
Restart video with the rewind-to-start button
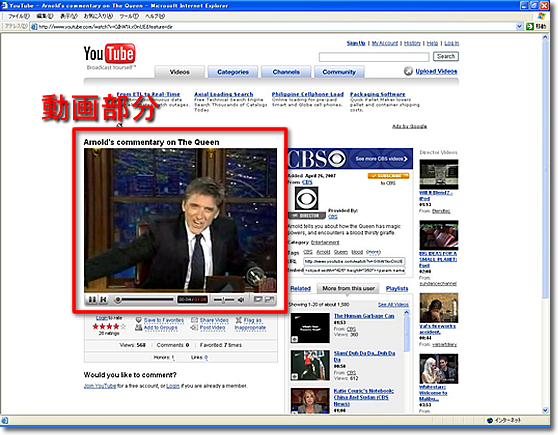(x=103, y=300)
